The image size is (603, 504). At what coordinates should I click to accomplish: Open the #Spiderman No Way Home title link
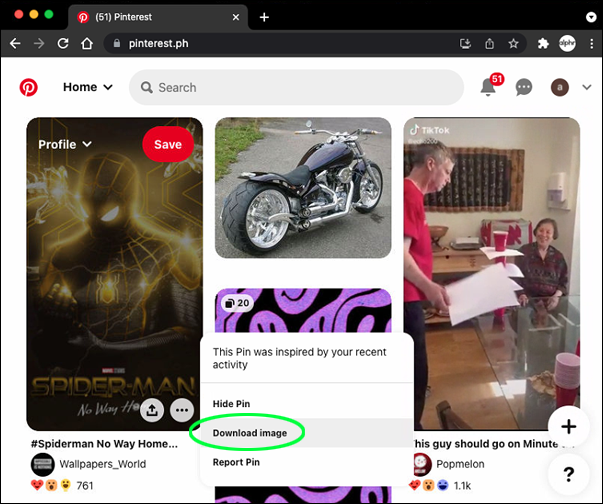pyautogui.click(x=104, y=444)
